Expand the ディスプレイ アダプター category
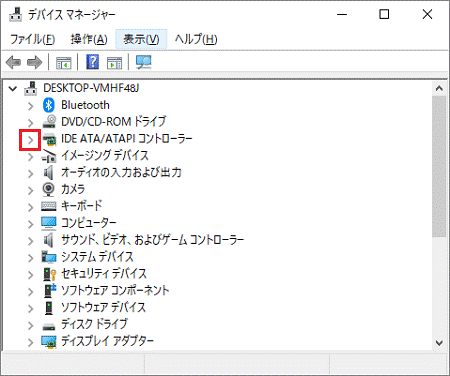This screenshot has width=450, height=376. pos(31,342)
